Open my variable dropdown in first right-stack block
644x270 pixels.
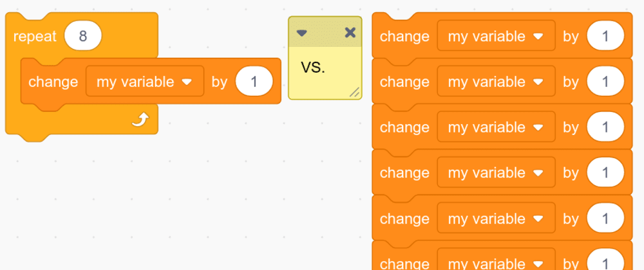[496, 37]
